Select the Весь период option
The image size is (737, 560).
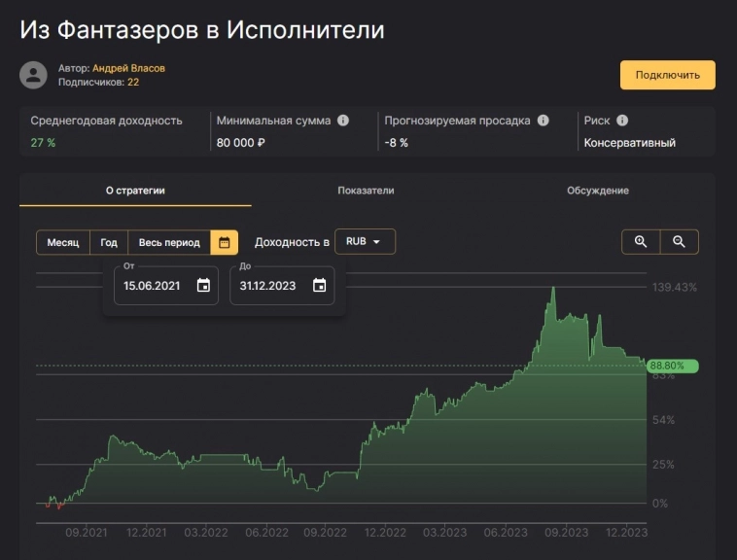point(169,242)
